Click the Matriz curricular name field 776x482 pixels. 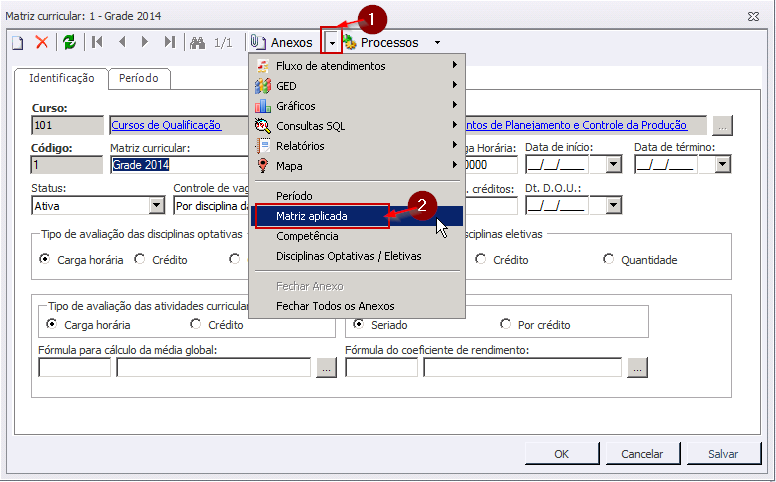click(177, 165)
